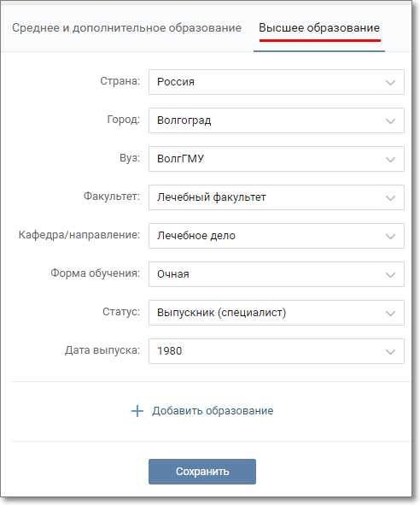Switch to Среднее и дополнительное образование tab

pyautogui.click(x=127, y=28)
